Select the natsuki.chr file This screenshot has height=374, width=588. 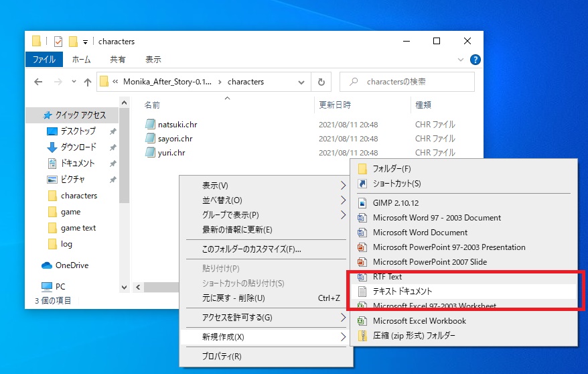177,125
